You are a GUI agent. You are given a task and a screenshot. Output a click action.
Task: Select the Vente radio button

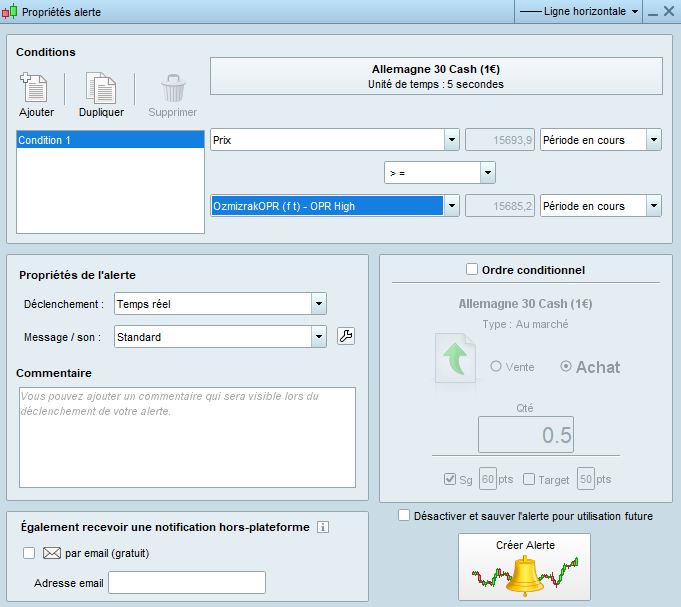[x=496, y=366]
